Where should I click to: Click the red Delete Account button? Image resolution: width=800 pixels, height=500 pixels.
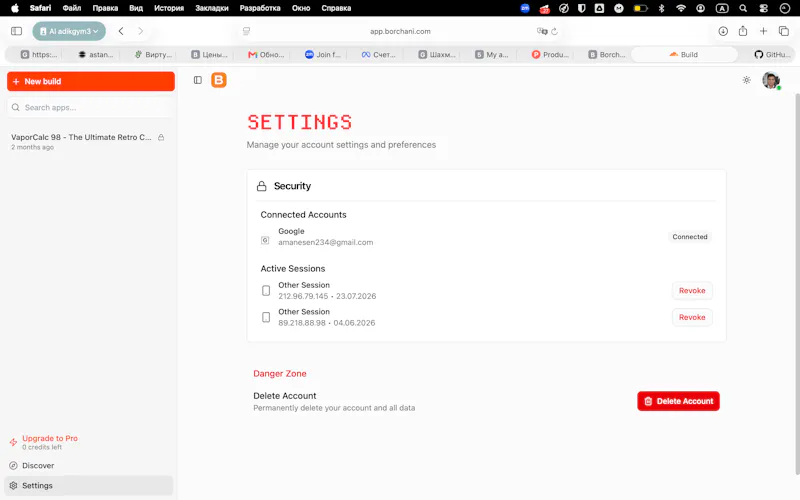[678, 401]
